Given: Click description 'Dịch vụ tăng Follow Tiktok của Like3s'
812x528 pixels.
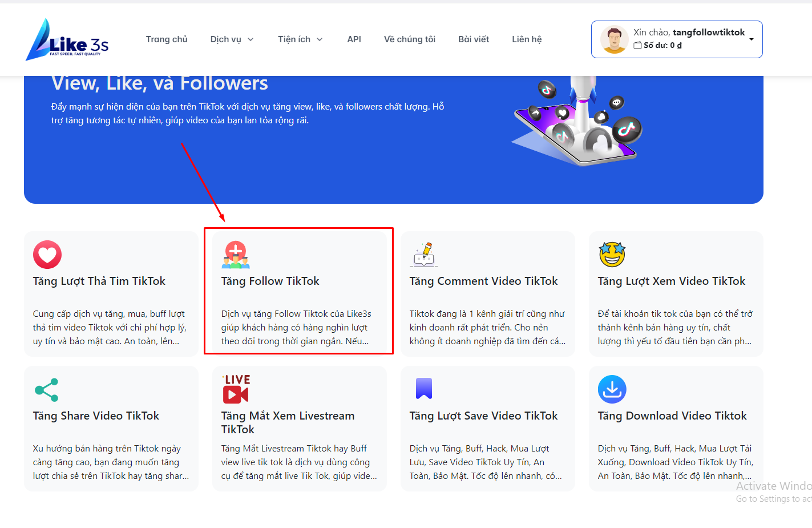Looking at the screenshot, I should point(296,328).
